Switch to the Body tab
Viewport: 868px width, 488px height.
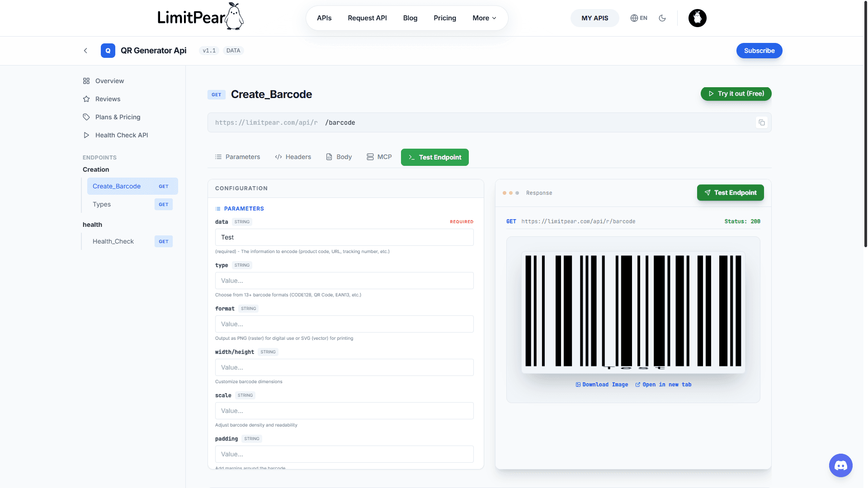(x=339, y=157)
